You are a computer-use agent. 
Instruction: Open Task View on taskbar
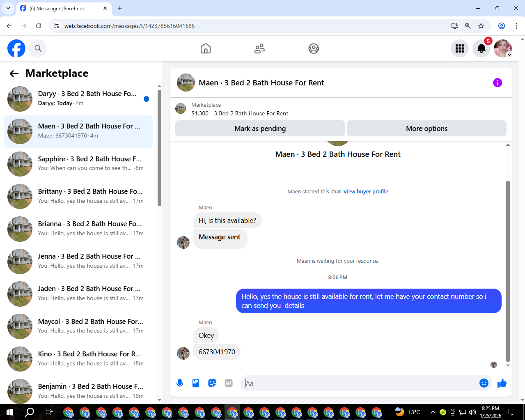[49, 412]
